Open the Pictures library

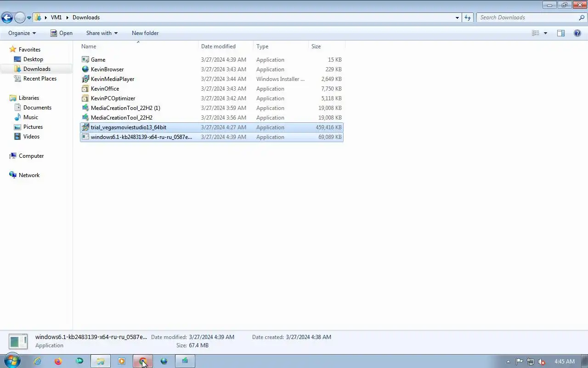33,127
